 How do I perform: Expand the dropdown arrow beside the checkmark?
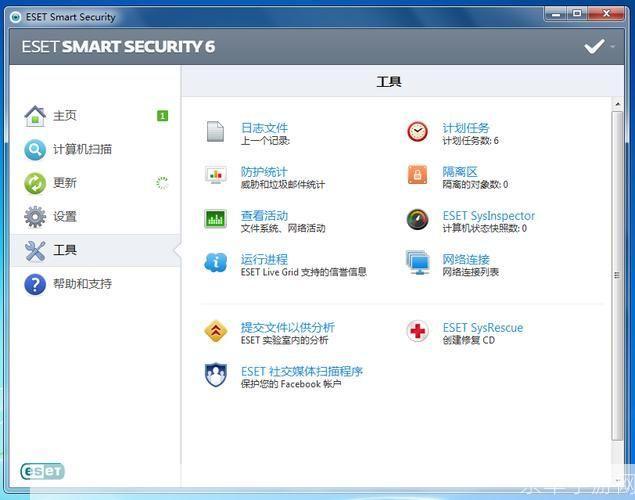pyautogui.click(x=613, y=47)
